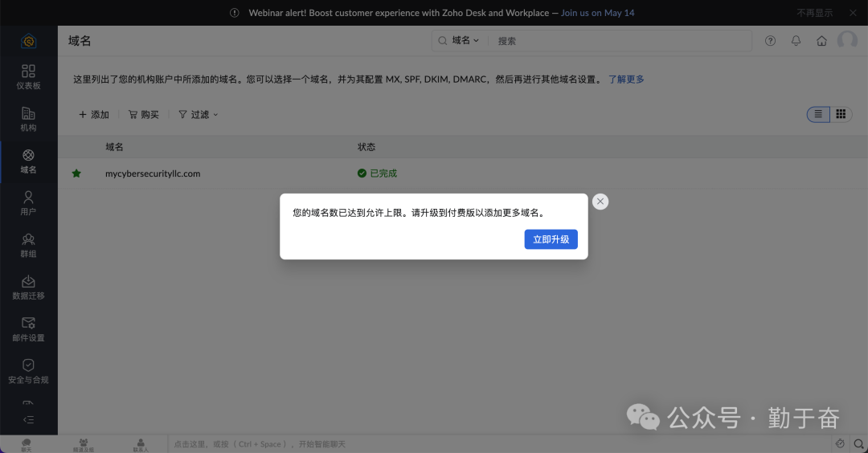Screen dimensions: 868x453
Task: Open the 聊天 chat tab at bottom
Action: click(27, 444)
